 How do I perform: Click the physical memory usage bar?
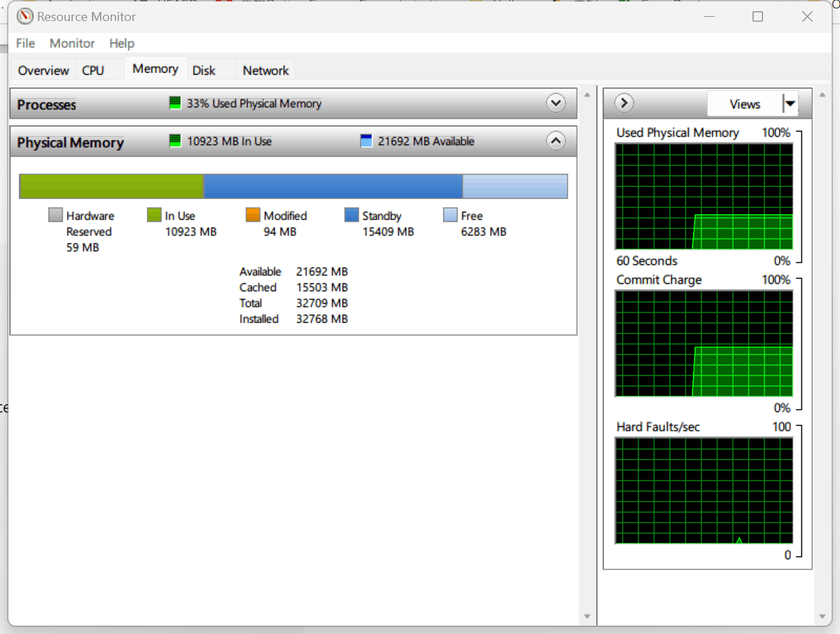point(293,186)
